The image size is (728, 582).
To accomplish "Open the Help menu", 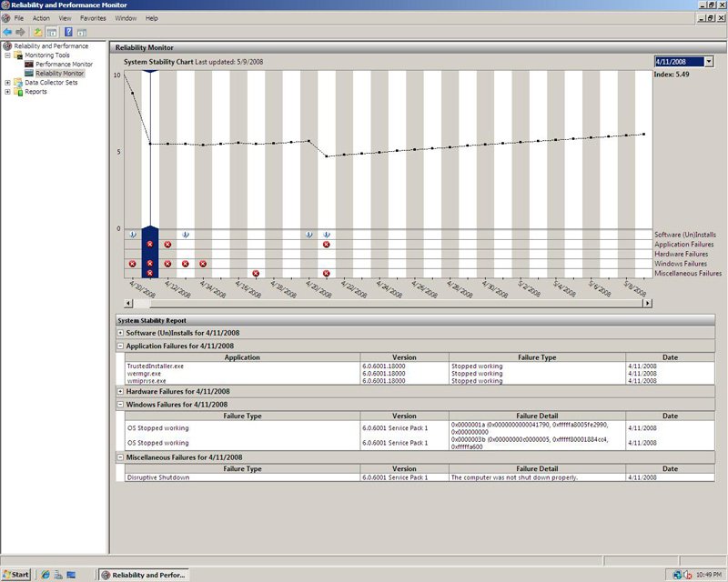I will pos(151,18).
